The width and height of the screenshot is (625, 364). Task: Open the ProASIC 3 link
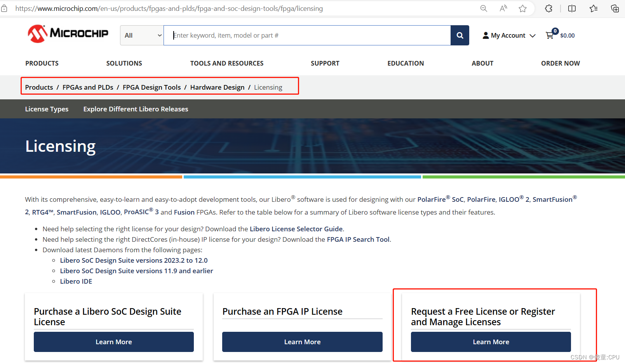(x=141, y=212)
